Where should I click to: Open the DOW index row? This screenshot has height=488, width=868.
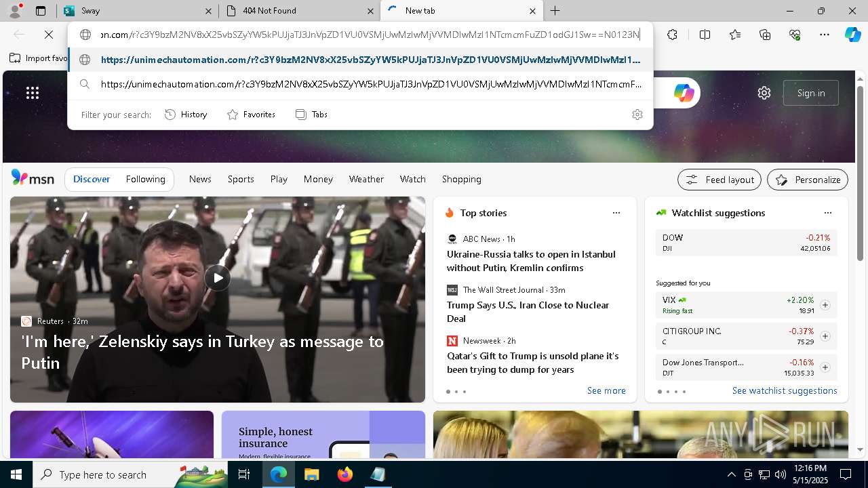point(747,243)
